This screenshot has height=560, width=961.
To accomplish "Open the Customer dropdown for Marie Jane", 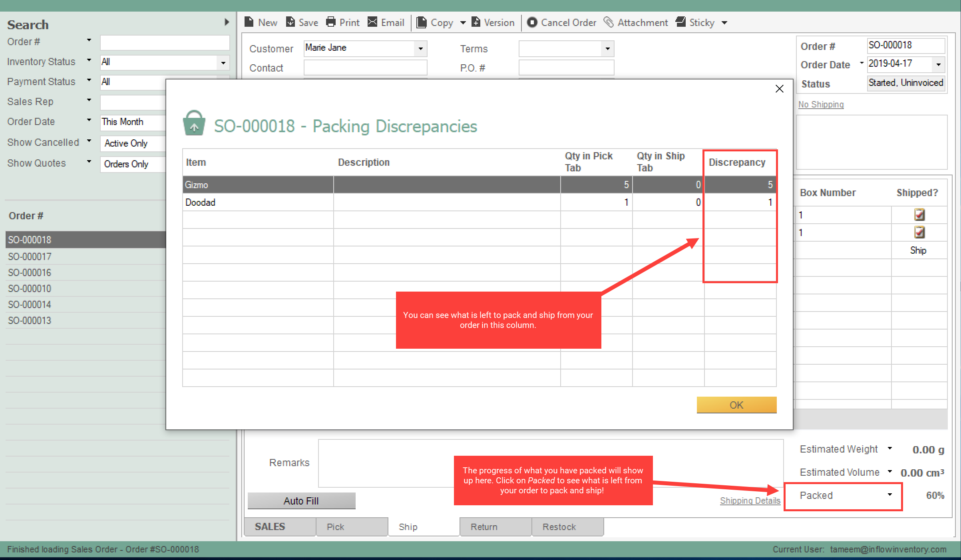I will point(421,48).
